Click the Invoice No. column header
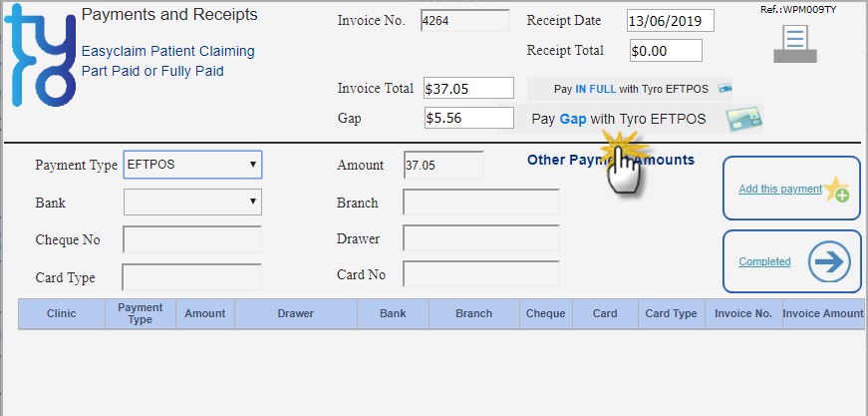 pos(743,313)
